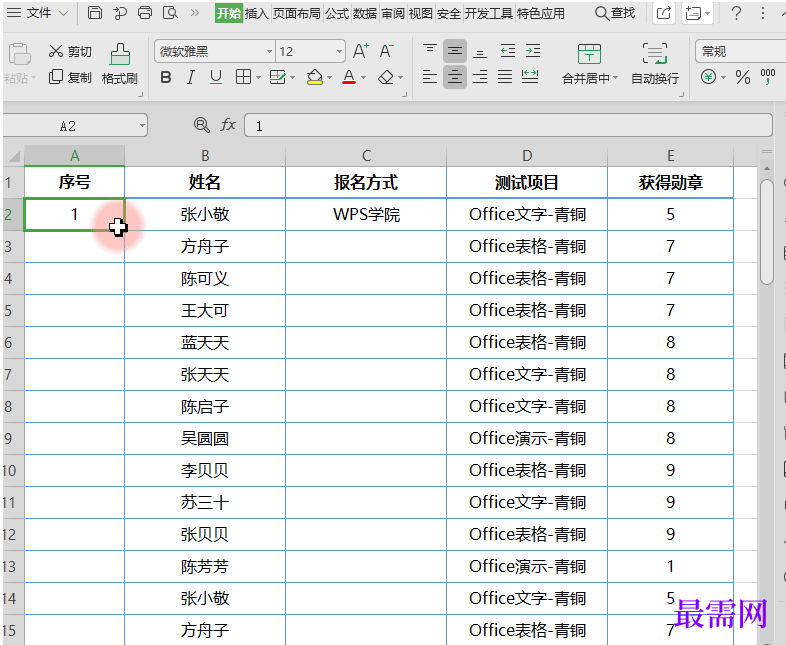Open number format dropdown (常规)
Screen dimensions: 786x645
[740, 51]
